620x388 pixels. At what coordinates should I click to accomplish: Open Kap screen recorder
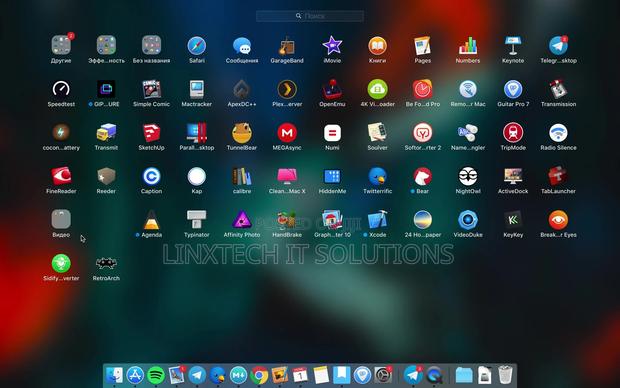[x=197, y=176]
